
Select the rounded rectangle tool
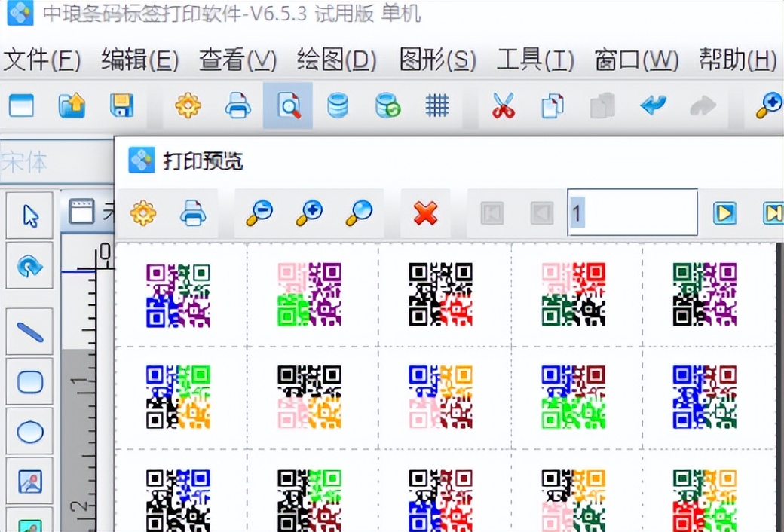[29, 381]
